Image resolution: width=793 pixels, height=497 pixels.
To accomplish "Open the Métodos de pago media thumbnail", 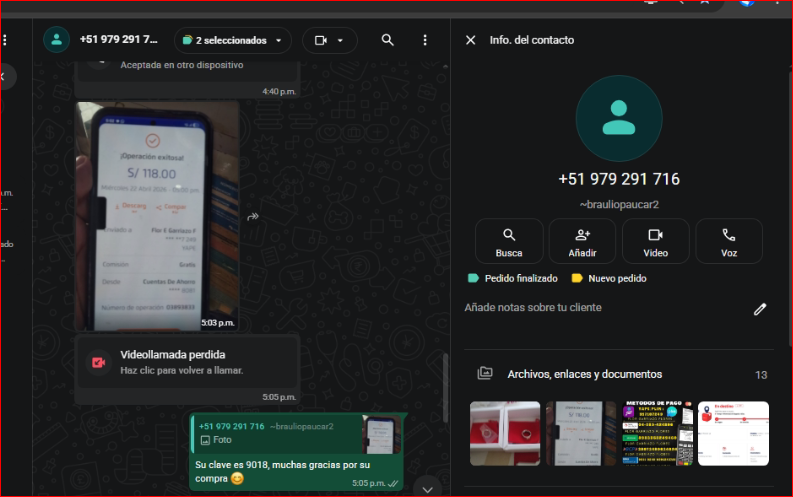I will point(654,433).
